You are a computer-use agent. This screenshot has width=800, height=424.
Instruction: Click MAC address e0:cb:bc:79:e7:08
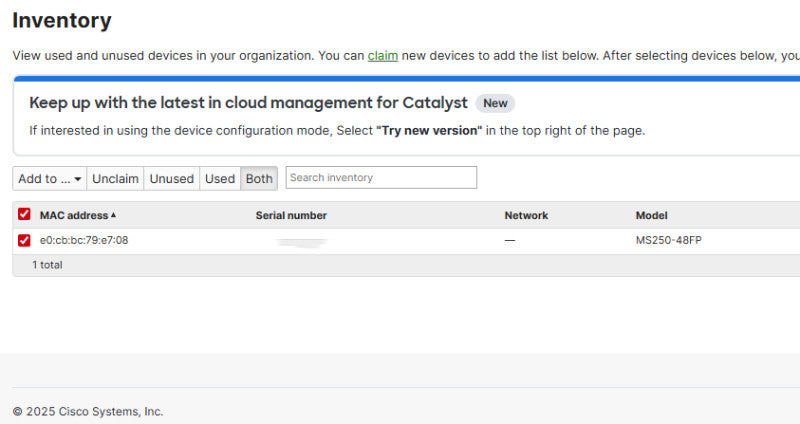tap(84, 240)
